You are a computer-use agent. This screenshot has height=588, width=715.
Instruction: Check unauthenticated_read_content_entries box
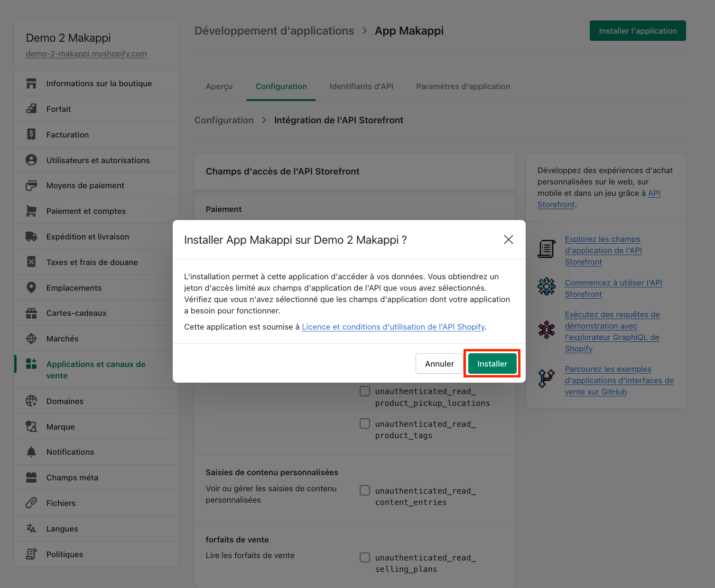click(x=365, y=490)
